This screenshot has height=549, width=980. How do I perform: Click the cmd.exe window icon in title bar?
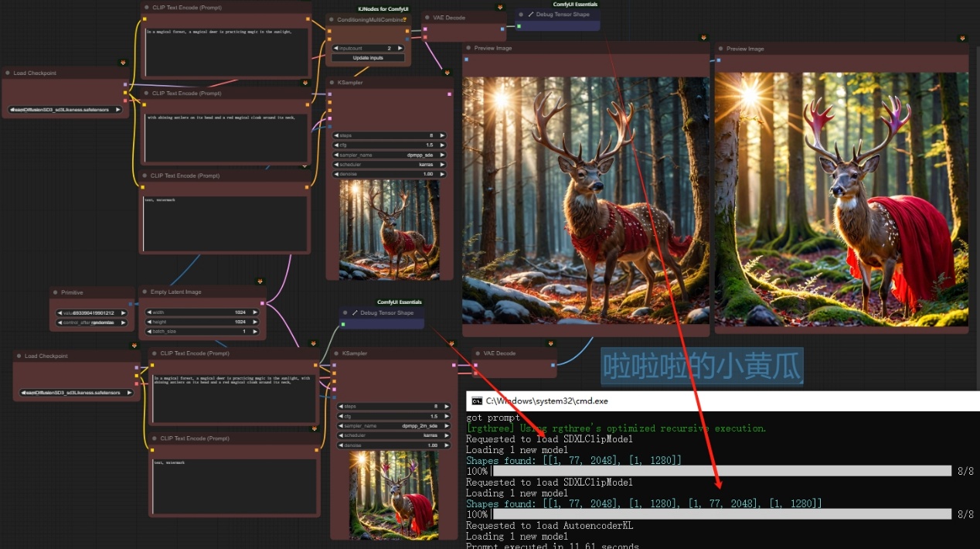coord(477,401)
